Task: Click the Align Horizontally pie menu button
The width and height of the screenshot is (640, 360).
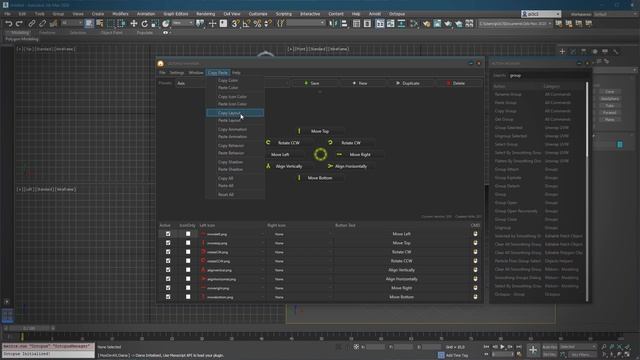Action: tap(350, 166)
